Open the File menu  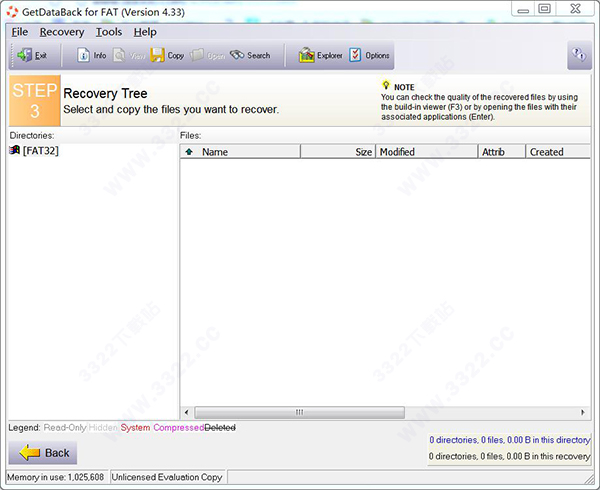(20, 32)
